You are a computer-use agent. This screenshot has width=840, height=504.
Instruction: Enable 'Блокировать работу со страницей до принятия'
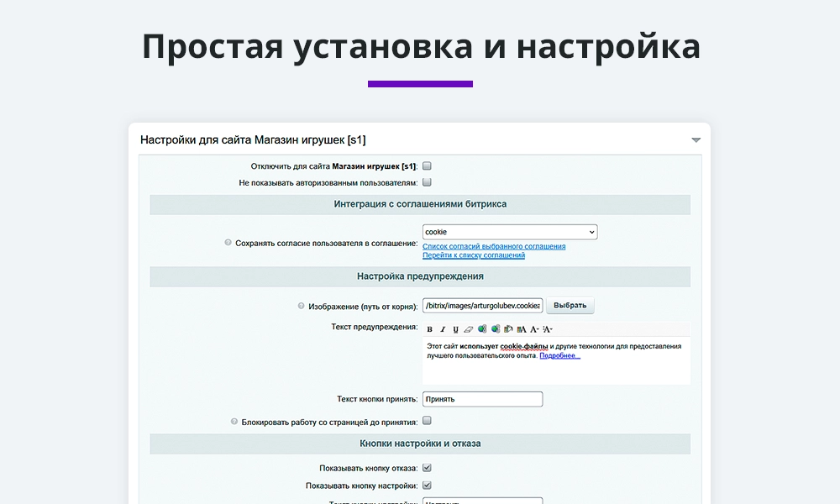[427, 421]
